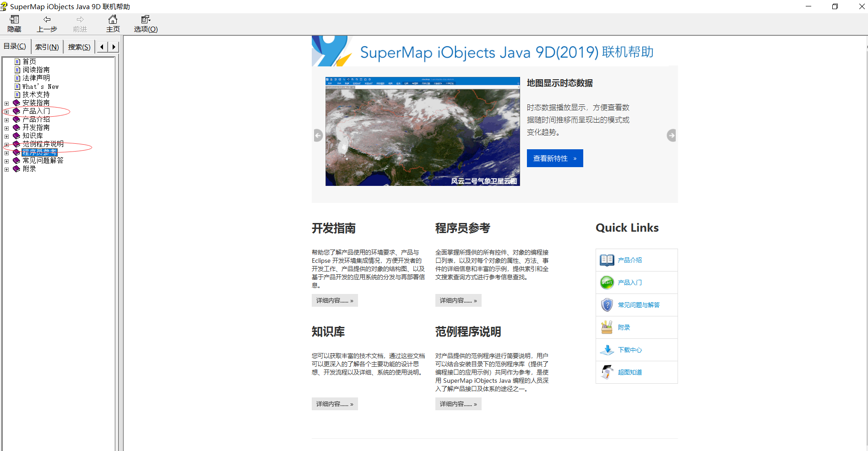Click the 地图显示时态数据 title
The height and width of the screenshot is (451, 868).
(560, 83)
